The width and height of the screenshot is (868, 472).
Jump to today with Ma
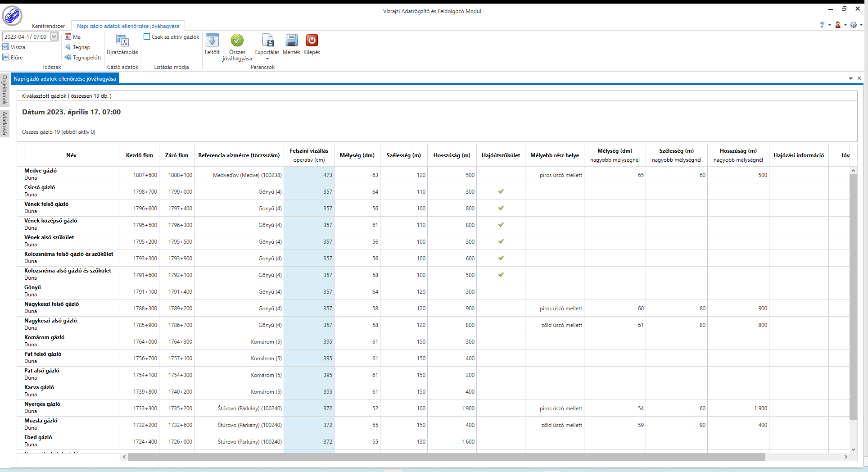pyautogui.click(x=73, y=37)
